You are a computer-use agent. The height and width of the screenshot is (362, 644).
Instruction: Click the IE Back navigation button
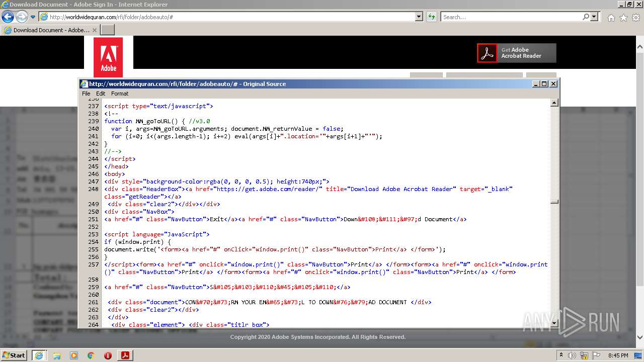point(8,17)
